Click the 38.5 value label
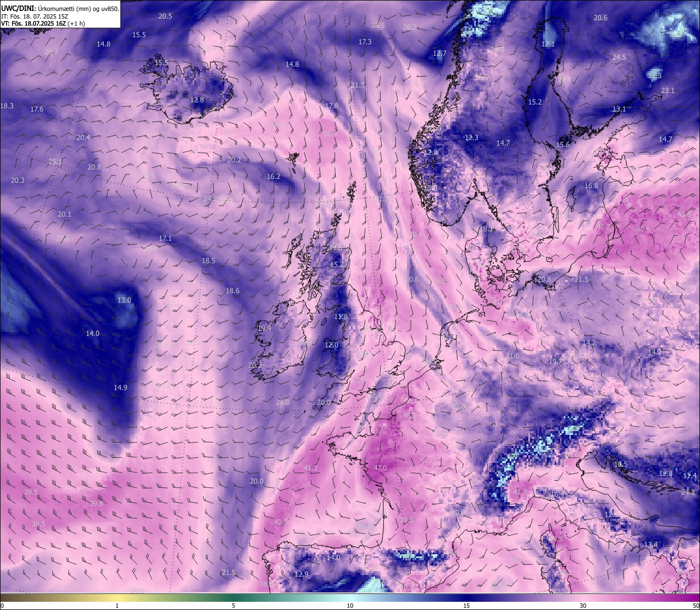Viewport: 700px width, 610px height. (38, 524)
